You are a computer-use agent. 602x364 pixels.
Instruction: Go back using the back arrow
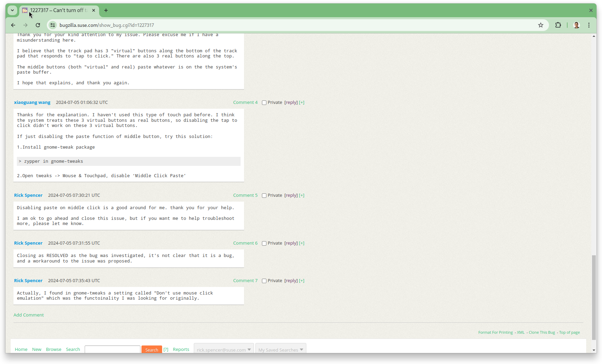[x=13, y=25]
